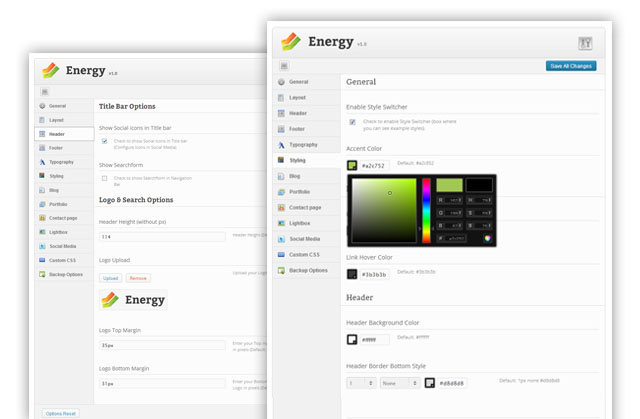Enable the Show Searchform checkbox

[105, 178]
